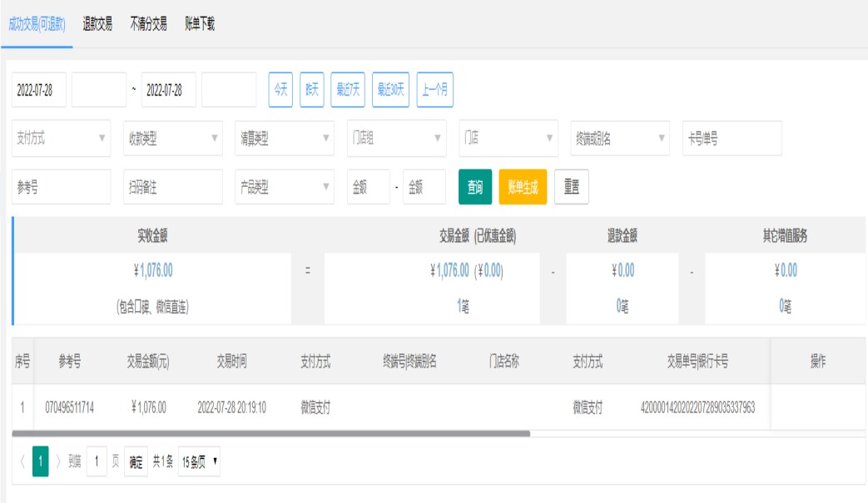
Task: Expand the 终端或别名 dropdown
Action: coord(620,139)
